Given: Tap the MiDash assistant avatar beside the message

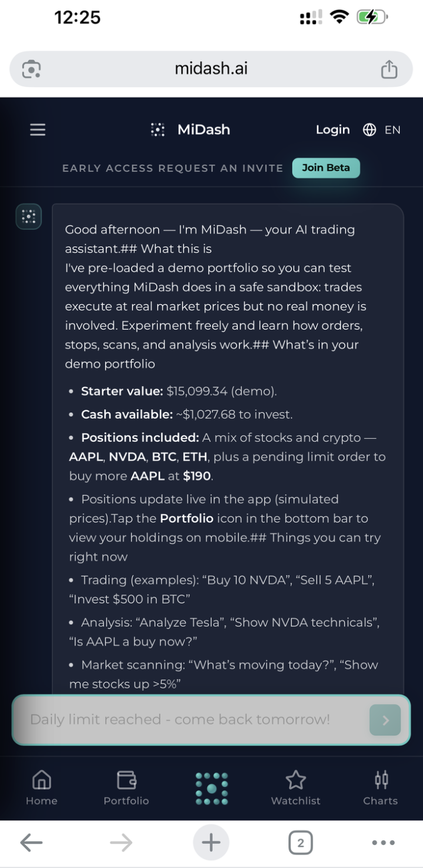Looking at the screenshot, I should click(28, 216).
